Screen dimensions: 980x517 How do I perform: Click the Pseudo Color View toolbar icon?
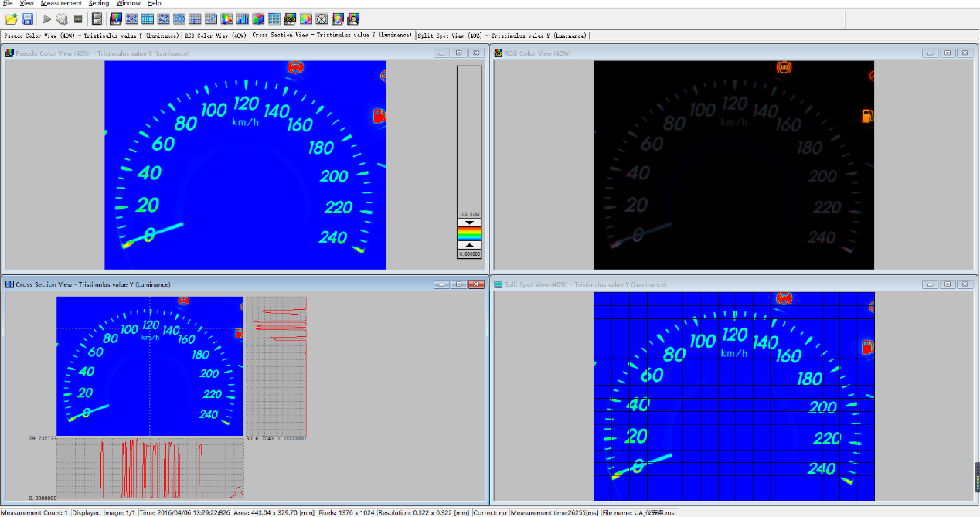pos(116,19)
